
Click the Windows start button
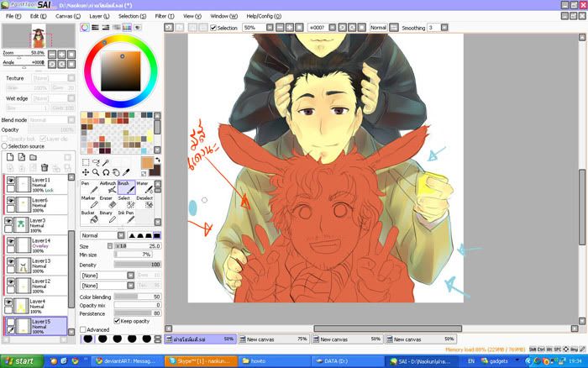pos(20,360)
